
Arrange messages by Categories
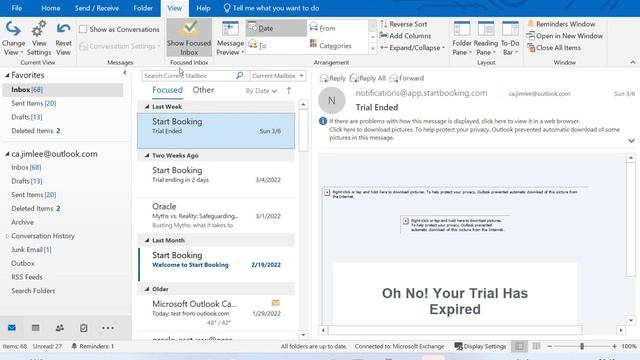tap(337, 45)
